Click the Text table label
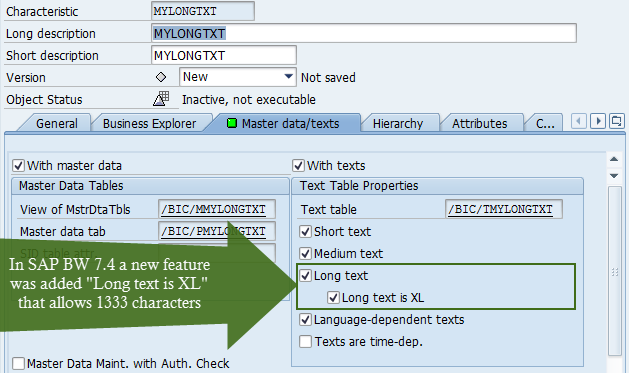Viewport: 629px width, 373px height. point(329,209)
